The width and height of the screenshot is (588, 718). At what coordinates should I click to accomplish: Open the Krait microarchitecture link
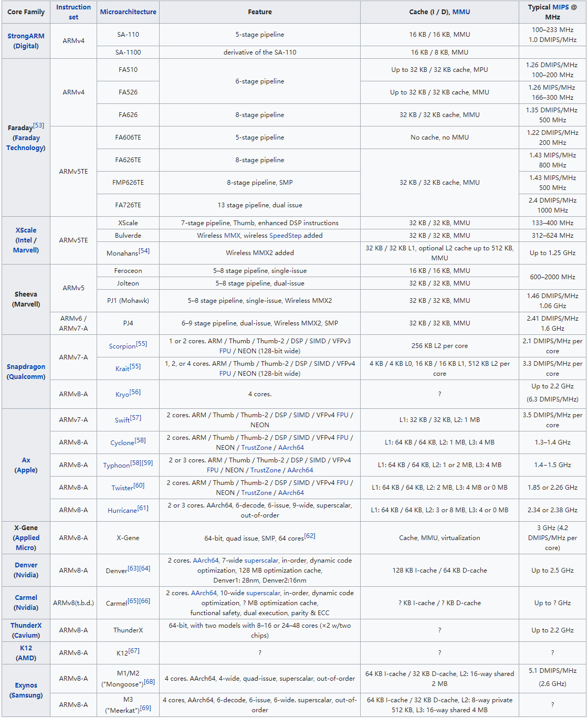click(x=122, y=368)
